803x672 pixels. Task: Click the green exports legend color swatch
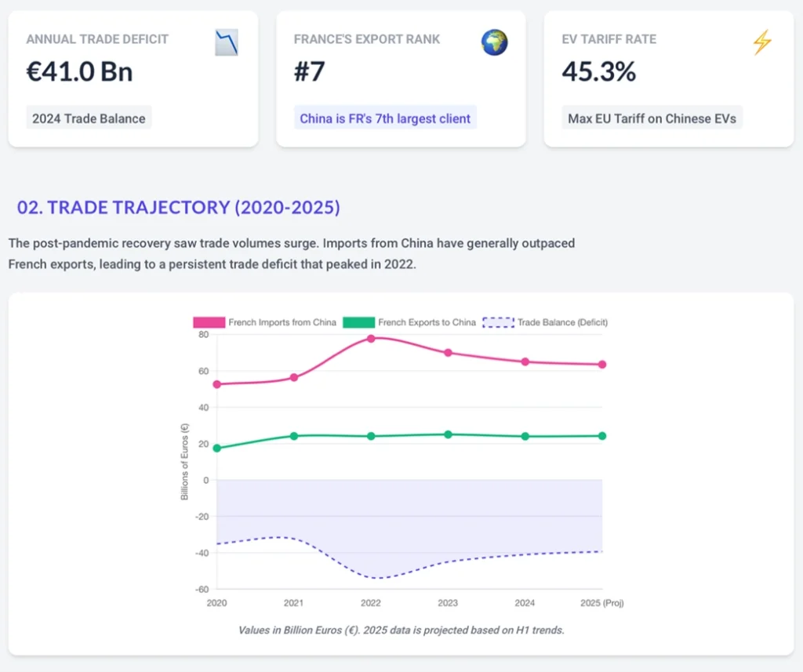[x=359, y=322]
